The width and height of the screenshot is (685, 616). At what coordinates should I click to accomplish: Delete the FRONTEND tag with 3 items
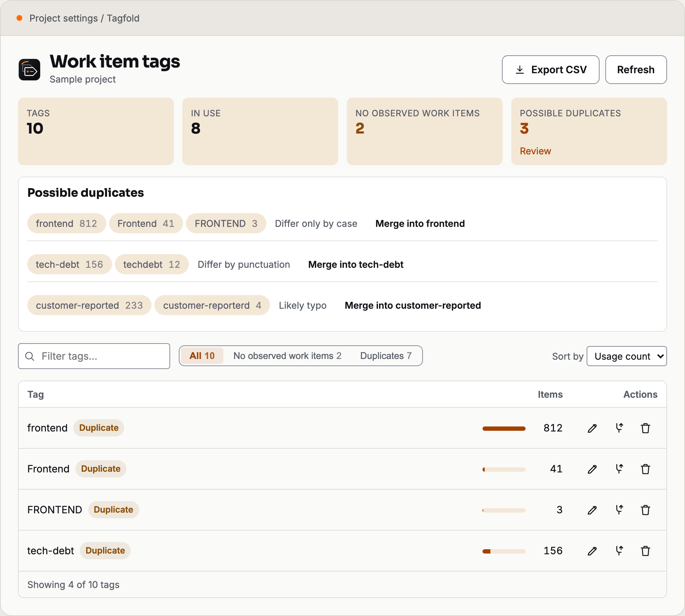tap(646, 510)
